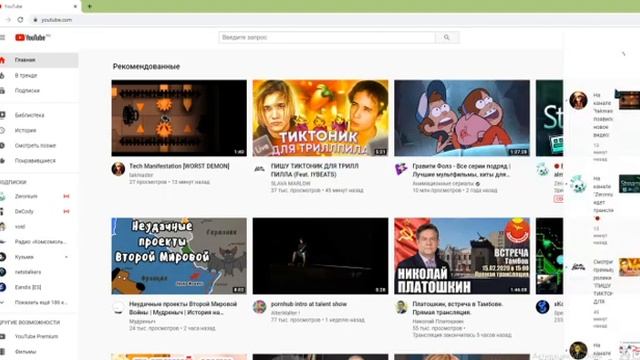Click the Библиотека icon
640x360 pixels.
point(2,115)
